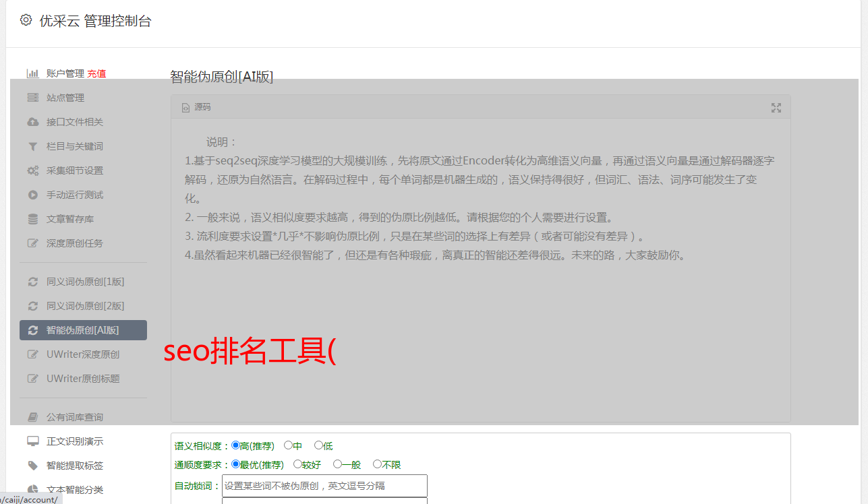The image size is (868, 504).
Task: Click the edit icon for 深度原创任务
Action: tap(32, 243)
